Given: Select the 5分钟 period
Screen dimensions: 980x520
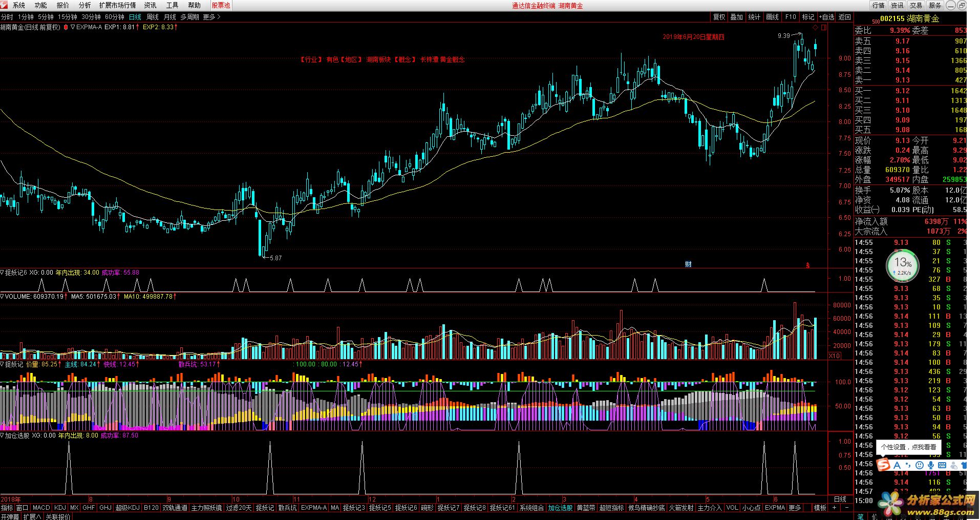Looking at the screenshot, I should pyautogui.click(x=46, y=17).
